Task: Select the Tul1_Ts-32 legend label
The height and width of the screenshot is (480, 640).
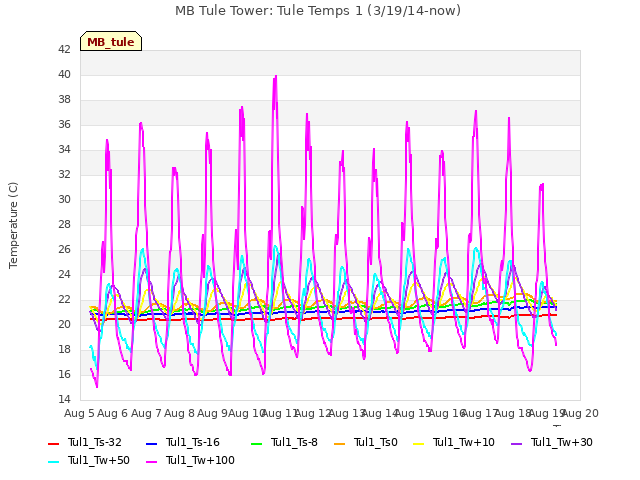Action: coord(95,442)
